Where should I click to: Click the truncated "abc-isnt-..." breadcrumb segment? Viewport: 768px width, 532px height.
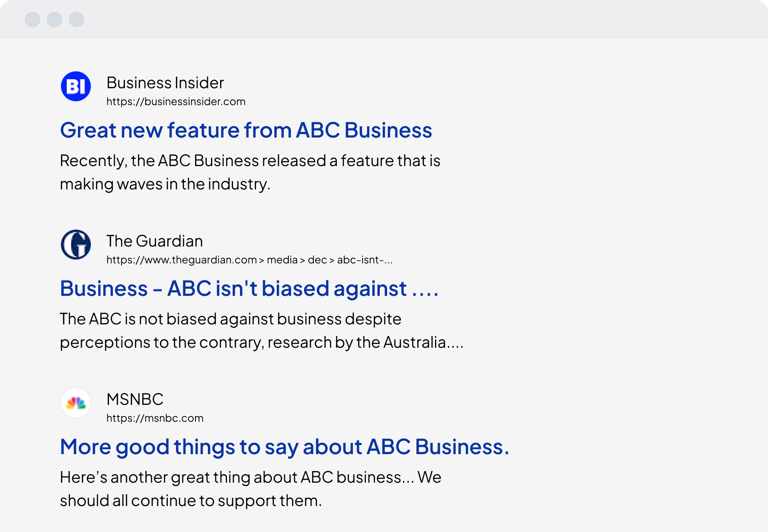[x=365, y=260]
